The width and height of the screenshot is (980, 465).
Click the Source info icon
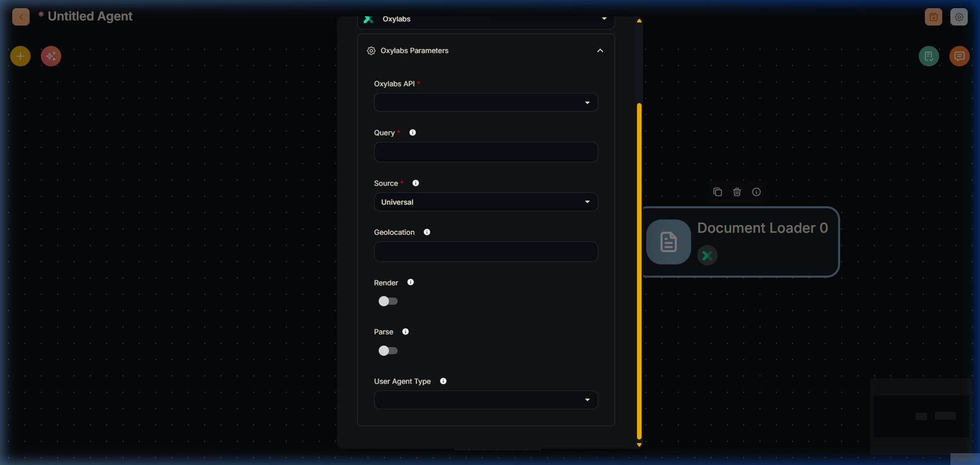(x=416, y=183)
